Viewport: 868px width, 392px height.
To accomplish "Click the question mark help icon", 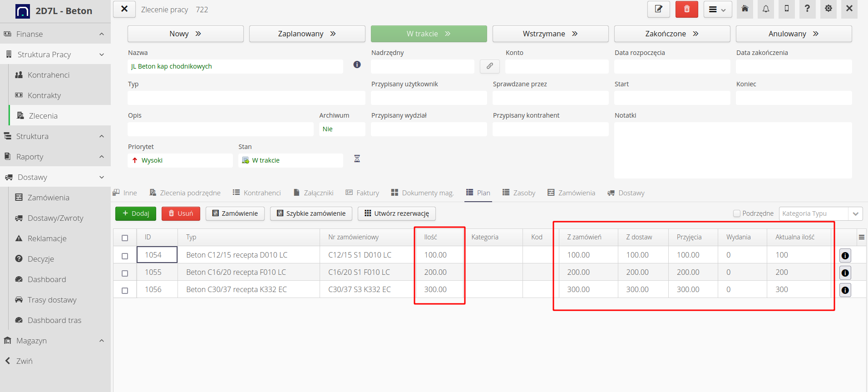I will click(x=807, y=9).
